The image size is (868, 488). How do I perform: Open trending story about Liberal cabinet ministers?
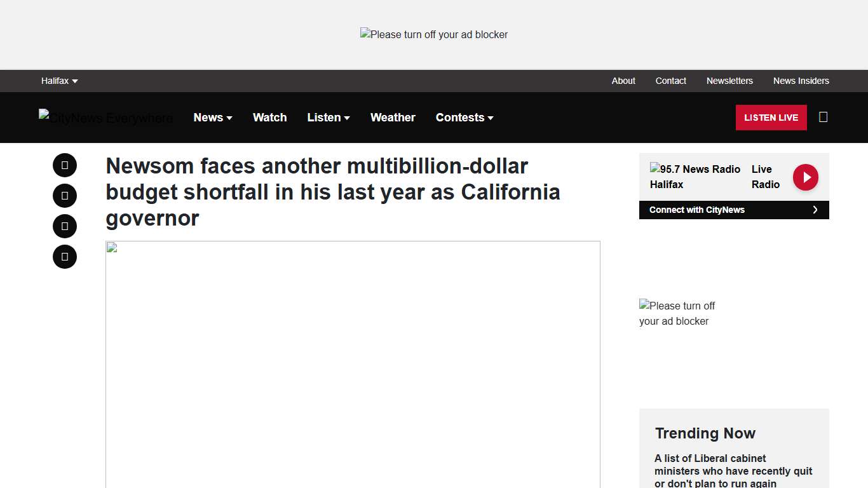pos(733,471)
